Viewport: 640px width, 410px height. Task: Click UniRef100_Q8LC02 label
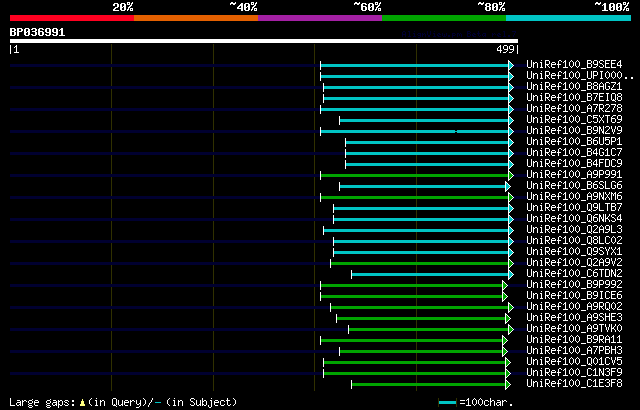(x=574, y=241)
